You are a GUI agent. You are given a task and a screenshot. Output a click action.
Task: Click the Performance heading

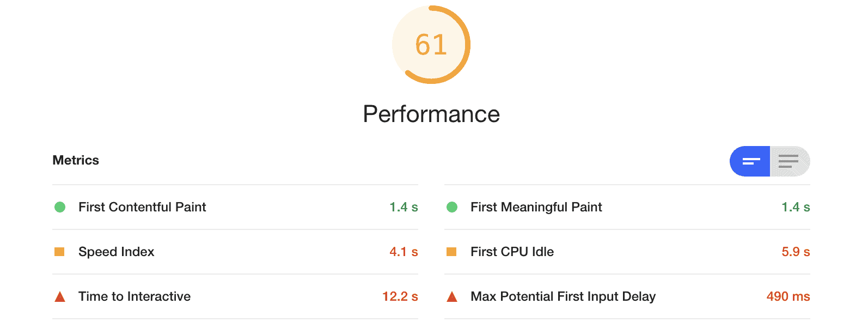click(432, 114)
